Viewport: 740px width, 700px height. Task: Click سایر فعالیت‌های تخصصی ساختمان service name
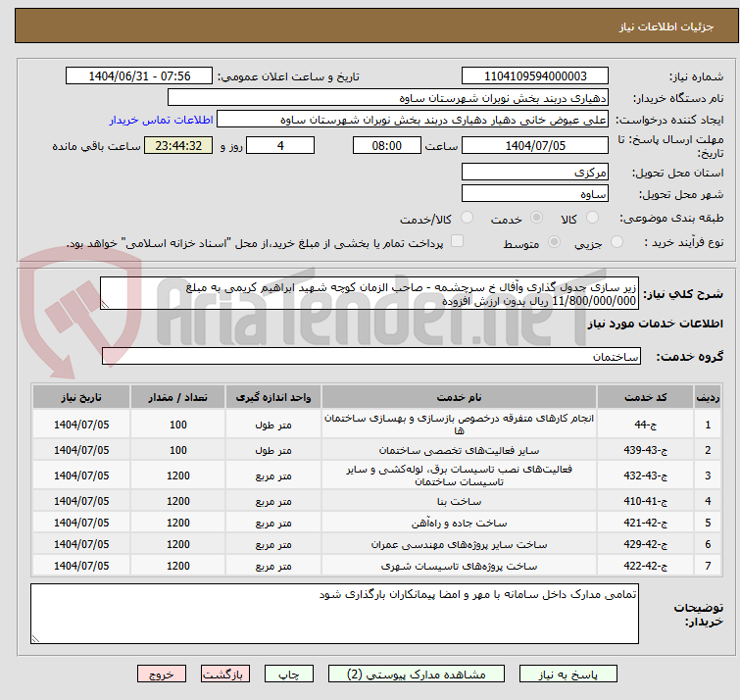click(x=460, y=450)
